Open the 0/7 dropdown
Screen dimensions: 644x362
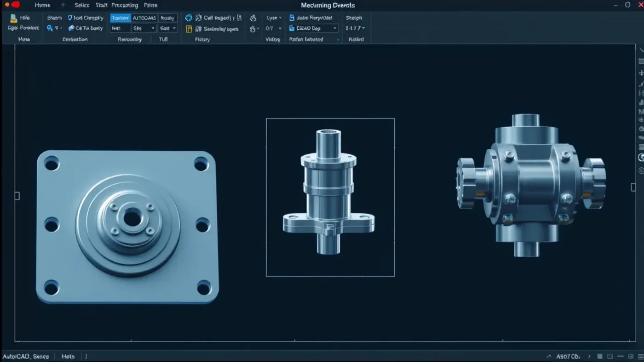[273, 28]
